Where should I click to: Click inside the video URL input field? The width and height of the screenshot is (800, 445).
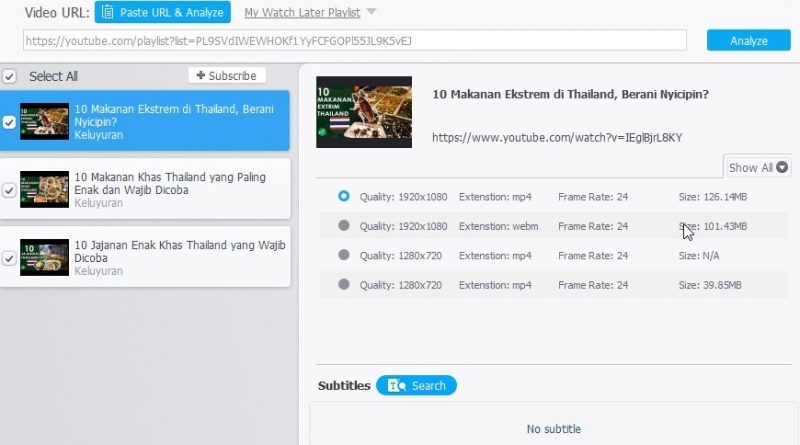355,41
